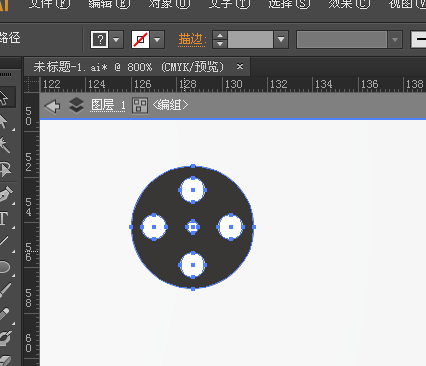Select the Lasso tool
The image size is (426, 366).
point(5,169)
